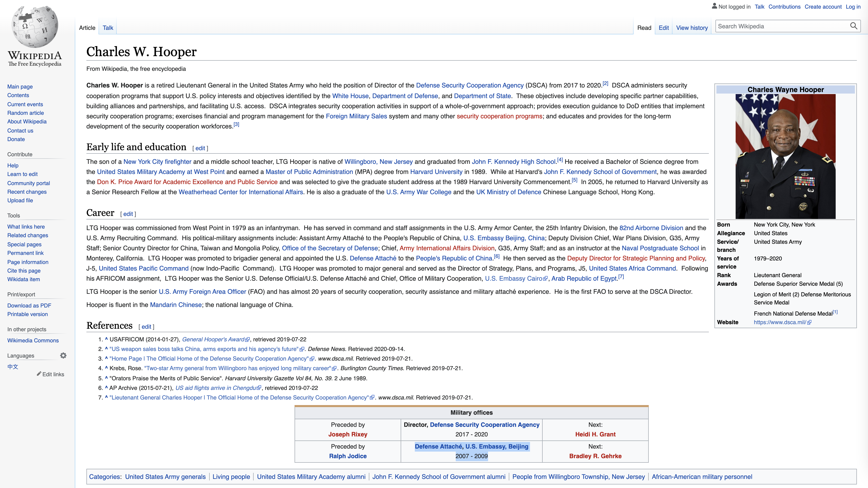Image resolution: width=868 pixels, height=488 pixels.
Task: Click Upload file link
Action: pyautogui.click(x=20, y=200)
